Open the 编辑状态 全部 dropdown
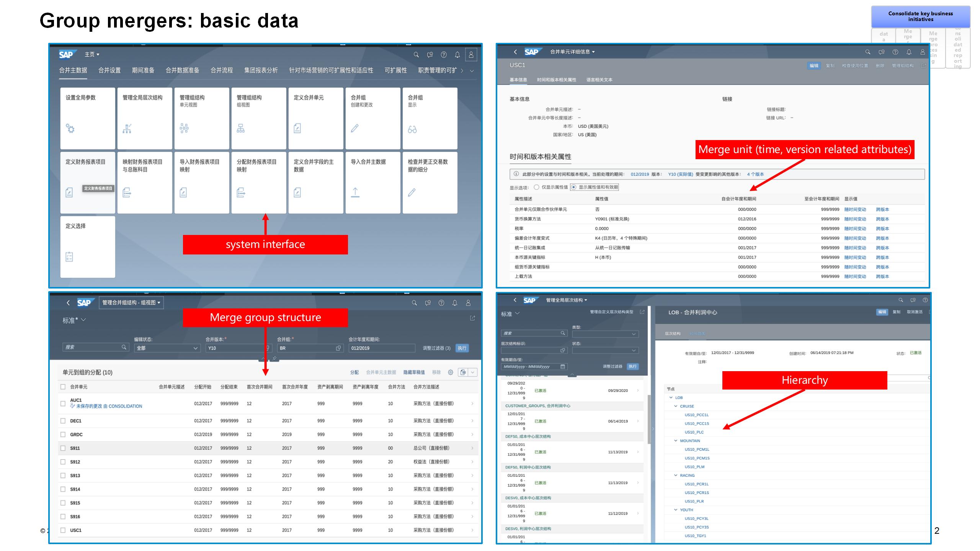This screenshot has width=980, height=551. click(167, 348)
